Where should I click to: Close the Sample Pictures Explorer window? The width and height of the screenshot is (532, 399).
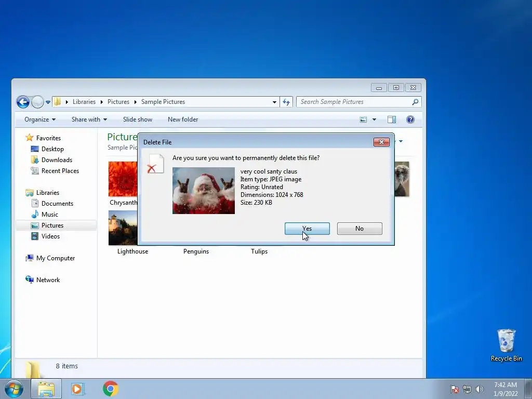[413, 87]
